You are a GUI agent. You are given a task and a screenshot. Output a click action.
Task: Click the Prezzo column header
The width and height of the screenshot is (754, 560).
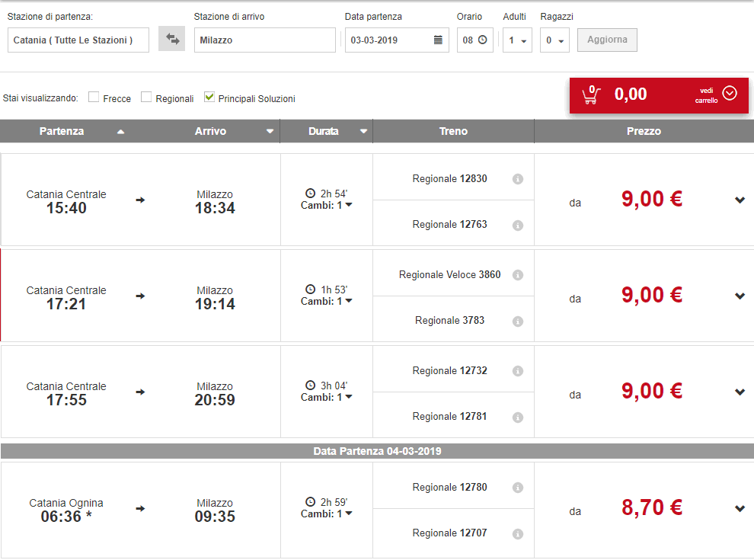(644, 131)
